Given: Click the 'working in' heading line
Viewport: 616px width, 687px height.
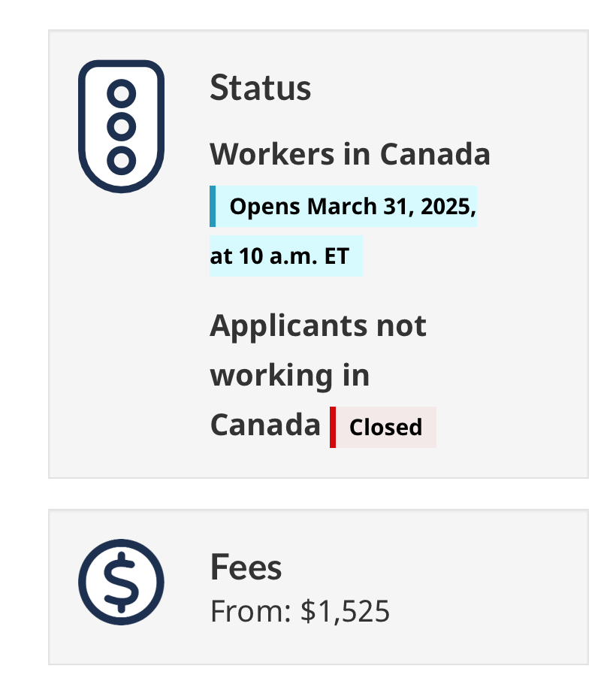Looking at the screenshot, I should [290, 376].
